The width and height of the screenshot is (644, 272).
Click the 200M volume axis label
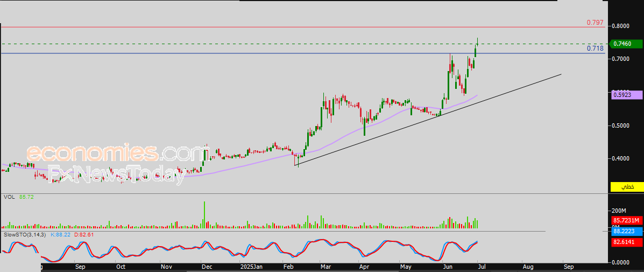[620, 211]
